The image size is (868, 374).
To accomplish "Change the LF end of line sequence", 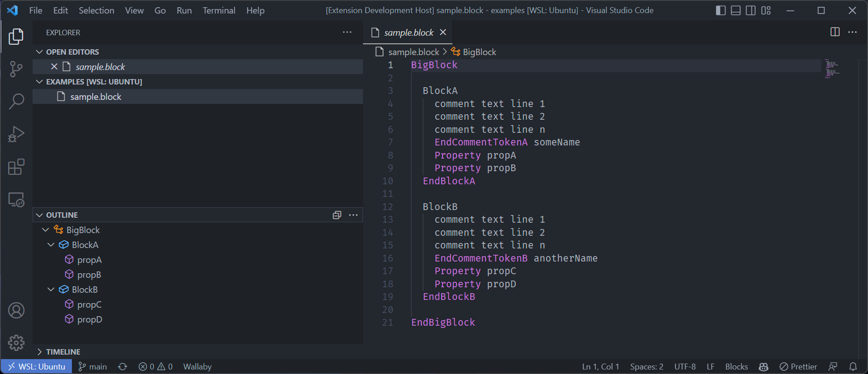I will point(711,367).
